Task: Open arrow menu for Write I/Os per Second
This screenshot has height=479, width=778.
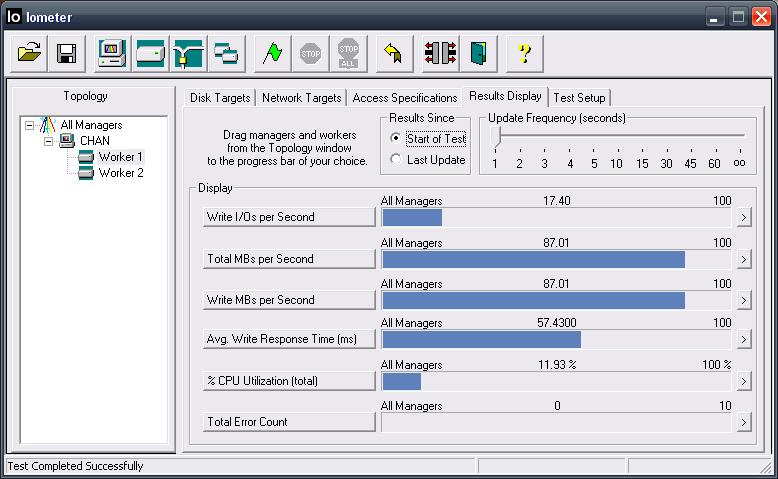Action: click(x=744, y=217)
